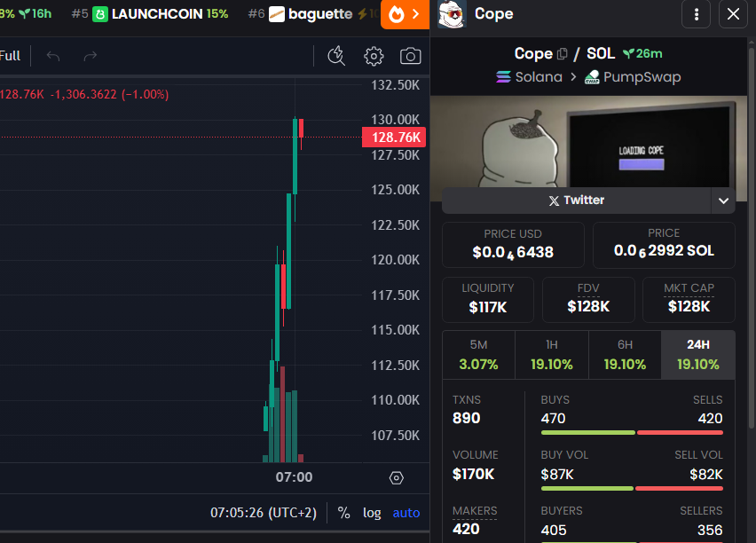Click the SELL VOL $82K value
The image size is (756, 543).
[705, 475]
